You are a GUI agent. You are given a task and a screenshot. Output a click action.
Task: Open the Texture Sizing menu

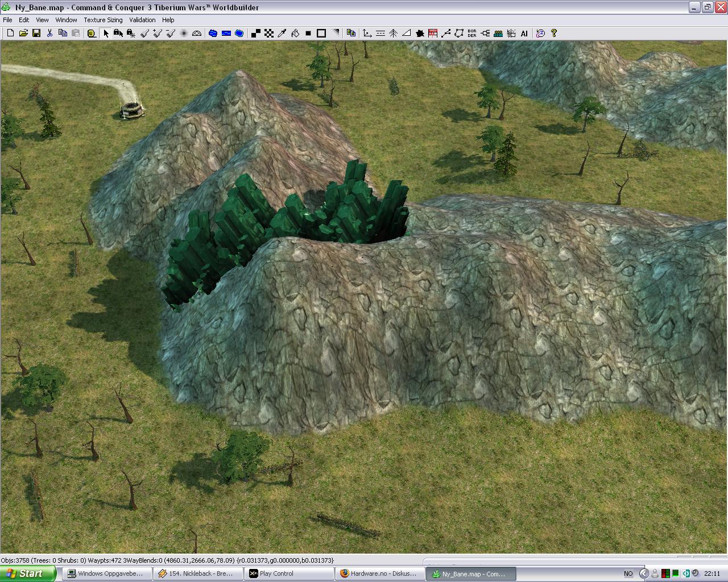click(x=103, y=19)
